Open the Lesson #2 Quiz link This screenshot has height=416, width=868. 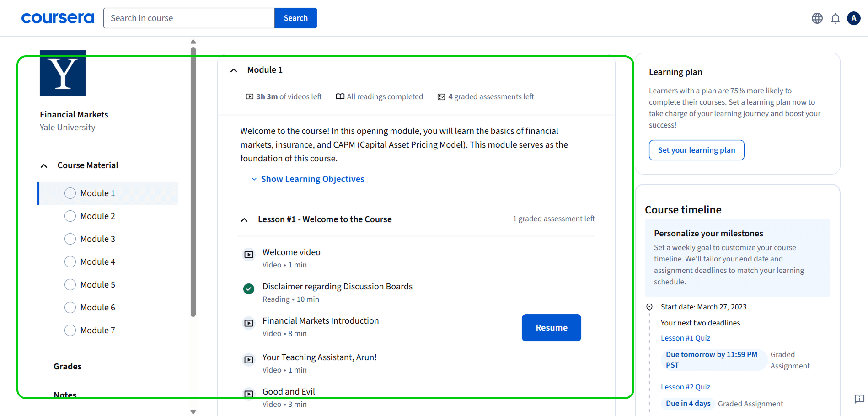pyautogui.click(x=686, y=387)
